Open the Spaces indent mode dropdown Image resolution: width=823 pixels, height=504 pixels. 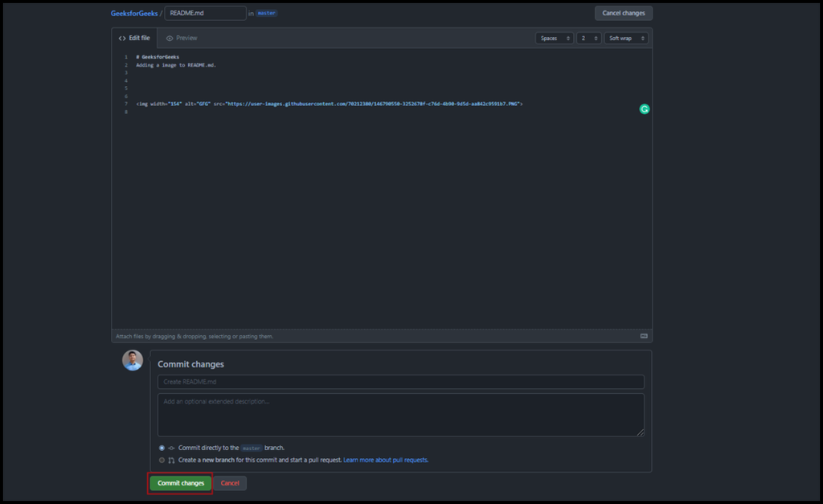click(554, 39)
